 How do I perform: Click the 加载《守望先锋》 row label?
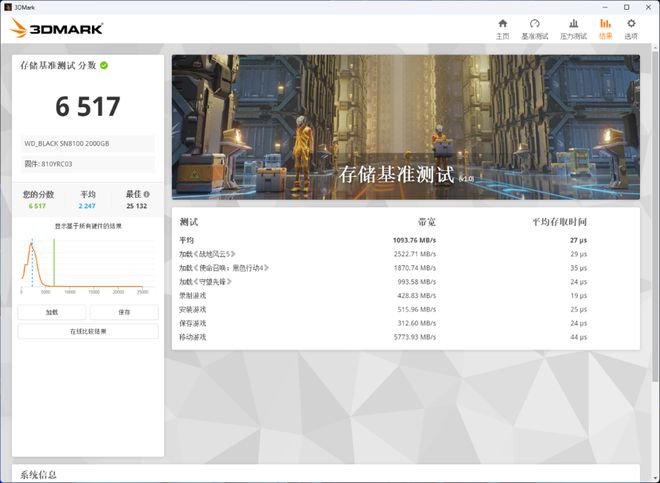tap(205, 282)
